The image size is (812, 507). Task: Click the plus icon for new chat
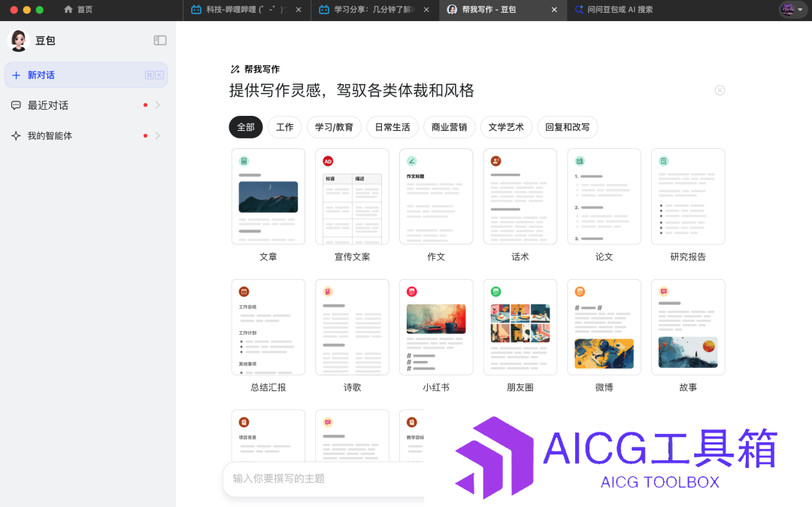point(16,75)
